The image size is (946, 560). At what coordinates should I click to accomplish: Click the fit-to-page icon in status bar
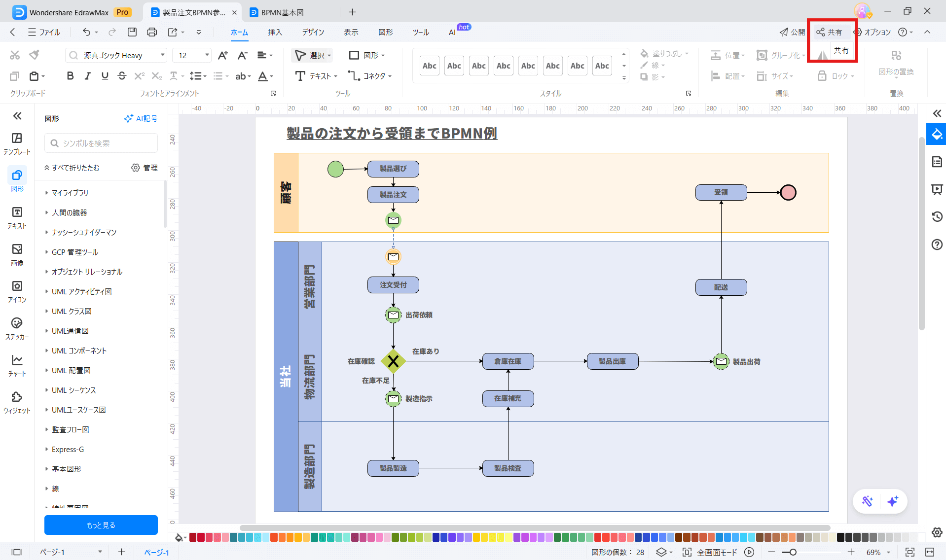[x=910, y=552]
